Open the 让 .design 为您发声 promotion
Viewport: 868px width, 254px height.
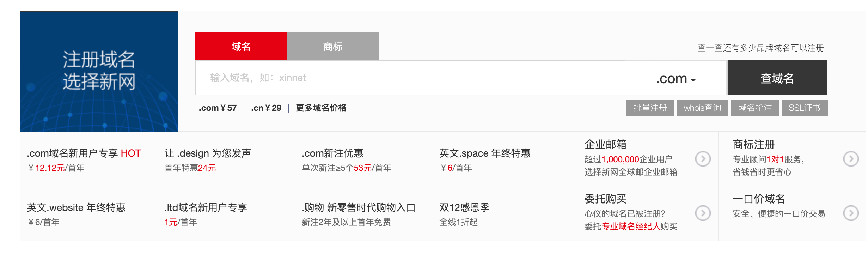[209, 153]
